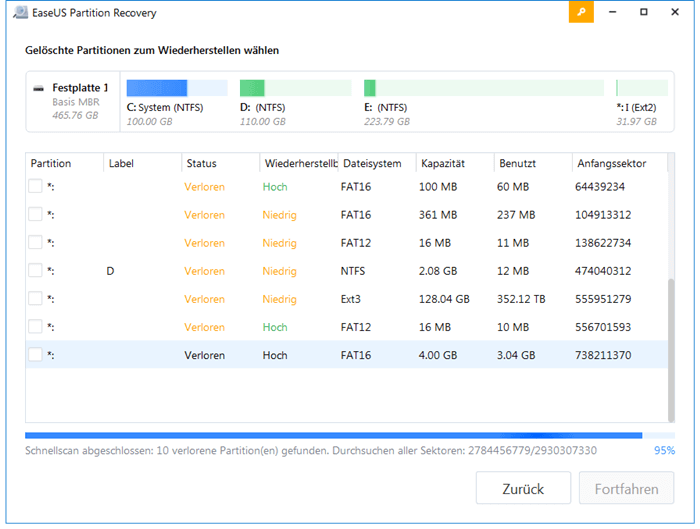This screenshot has width=700, height=529.
Task: Click the Basis MBR disk type text
Action: coord(76,102)
